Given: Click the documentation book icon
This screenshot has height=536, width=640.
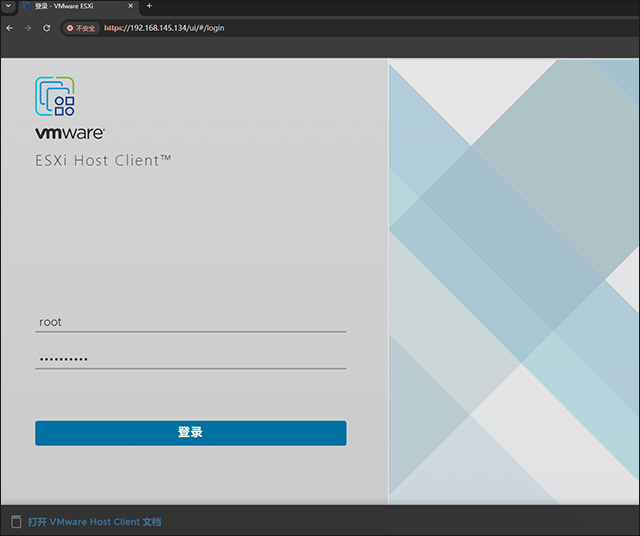Looking at the screenshot, I should click(16, 521).
